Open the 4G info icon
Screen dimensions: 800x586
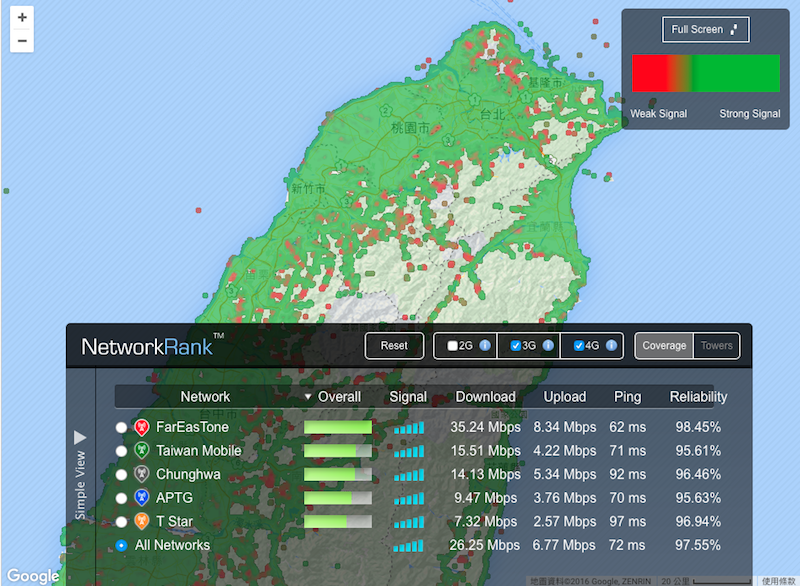[x=611, y=345]
